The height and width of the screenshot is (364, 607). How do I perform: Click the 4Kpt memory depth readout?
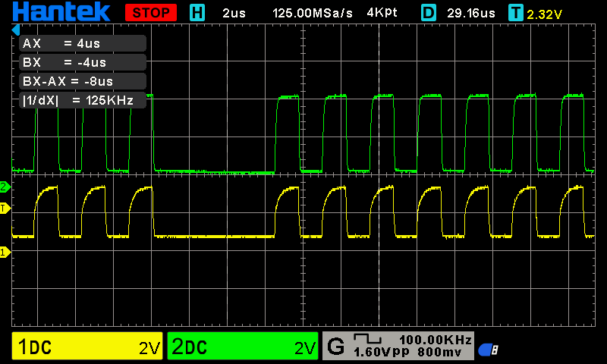tap(382, 13)
